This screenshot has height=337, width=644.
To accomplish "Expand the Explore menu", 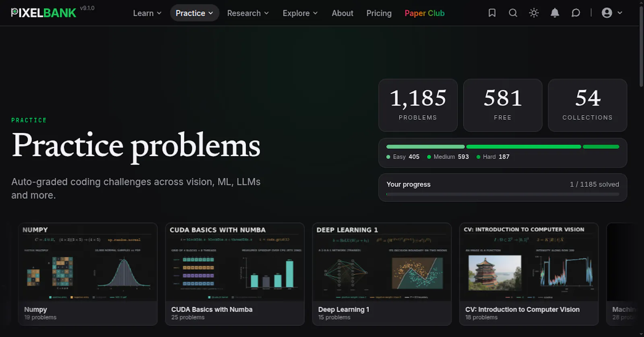I will (300, 13).
